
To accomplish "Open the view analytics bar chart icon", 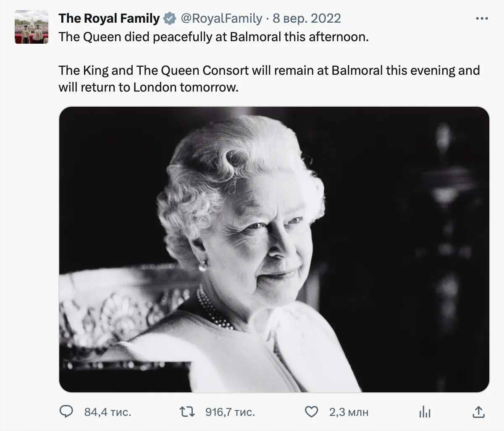I will pyautogui.click(x=425, y=412).
